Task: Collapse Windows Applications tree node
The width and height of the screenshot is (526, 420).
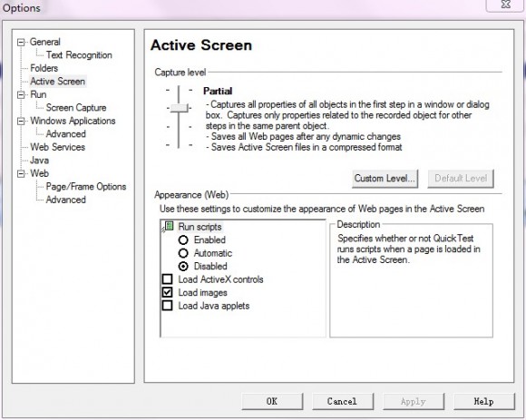Action: [21, 122]
